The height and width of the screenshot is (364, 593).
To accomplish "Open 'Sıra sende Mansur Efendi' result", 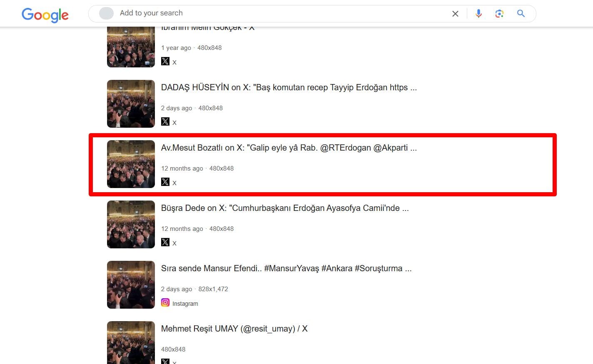I will coord(286,269).
